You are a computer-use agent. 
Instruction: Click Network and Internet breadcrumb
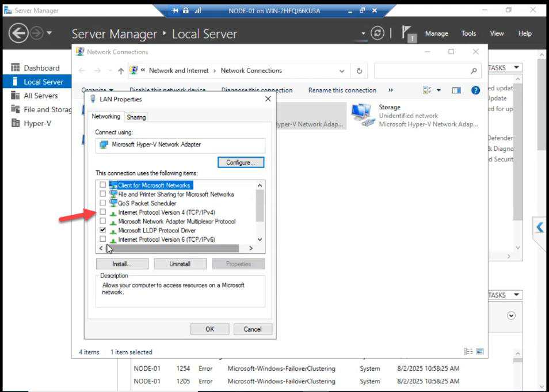coord(178,70)
